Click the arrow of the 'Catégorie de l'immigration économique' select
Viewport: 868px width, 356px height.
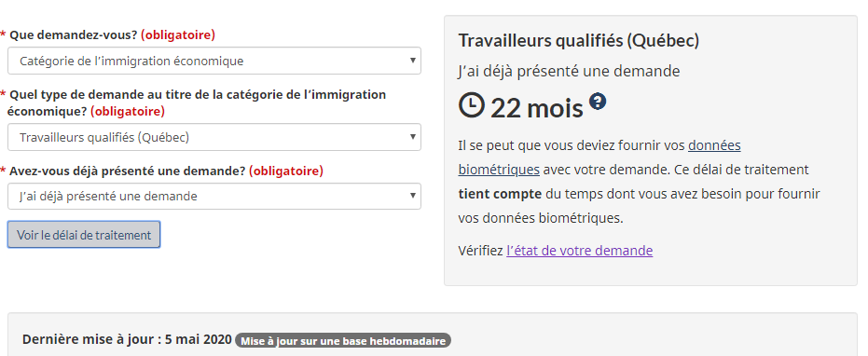(x=412, y=61)
